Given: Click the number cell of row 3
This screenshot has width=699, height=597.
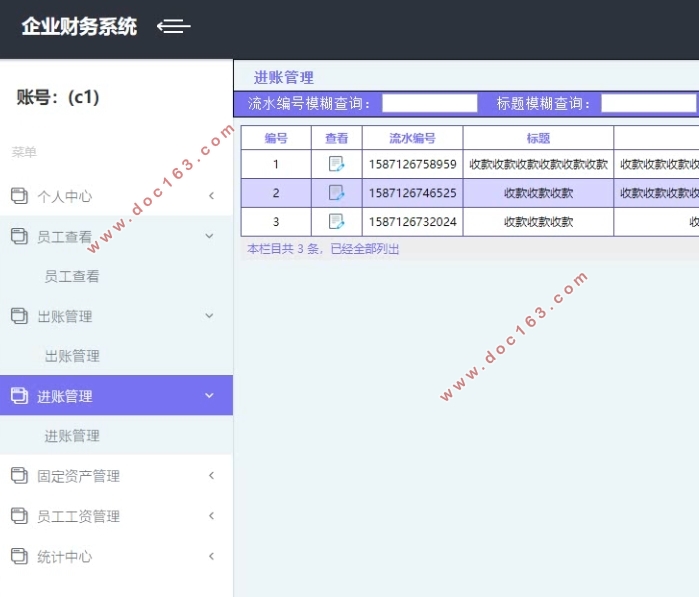Looking at the screenshot, I should pos(276,221).
